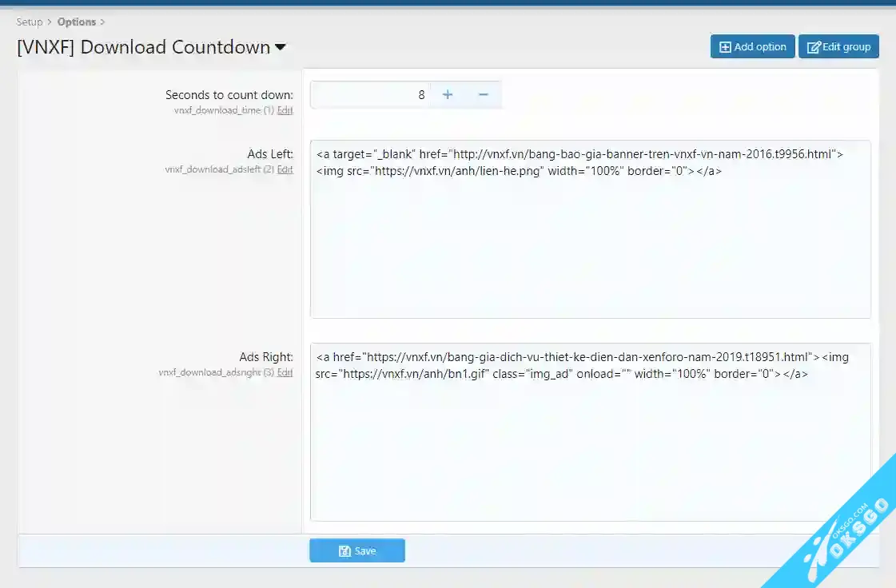Click the vnxf_download_time option ID text
896x588 pixels.
pos(217,110)
